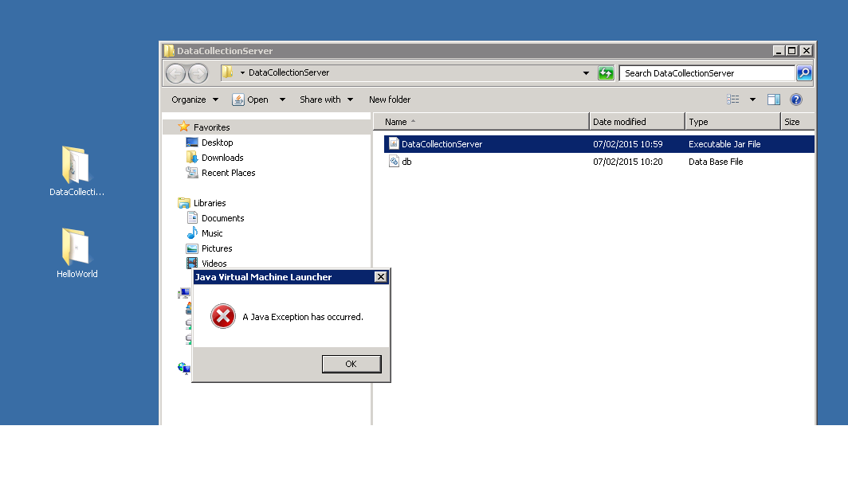Click the back navigation arrow in Explorer
This screenshot has width=848, height=504.
pyautogui.click(x=176, y=73)
